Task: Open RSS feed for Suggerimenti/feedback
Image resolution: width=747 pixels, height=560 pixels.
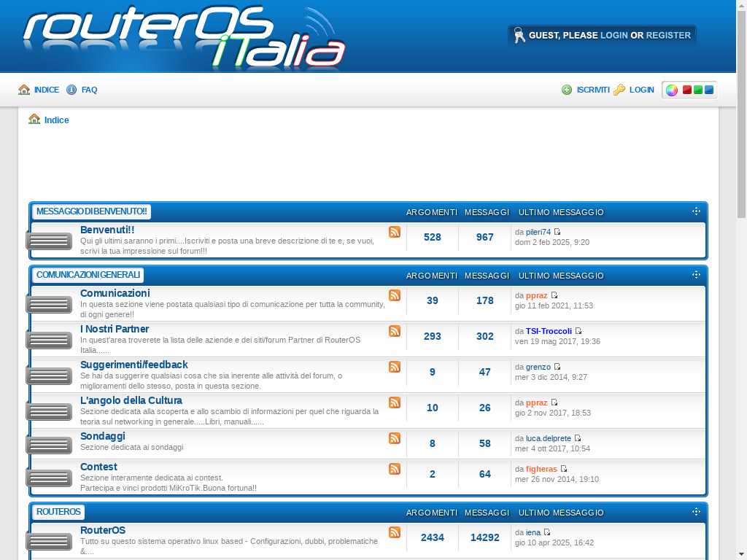Action: pos(395,367)
